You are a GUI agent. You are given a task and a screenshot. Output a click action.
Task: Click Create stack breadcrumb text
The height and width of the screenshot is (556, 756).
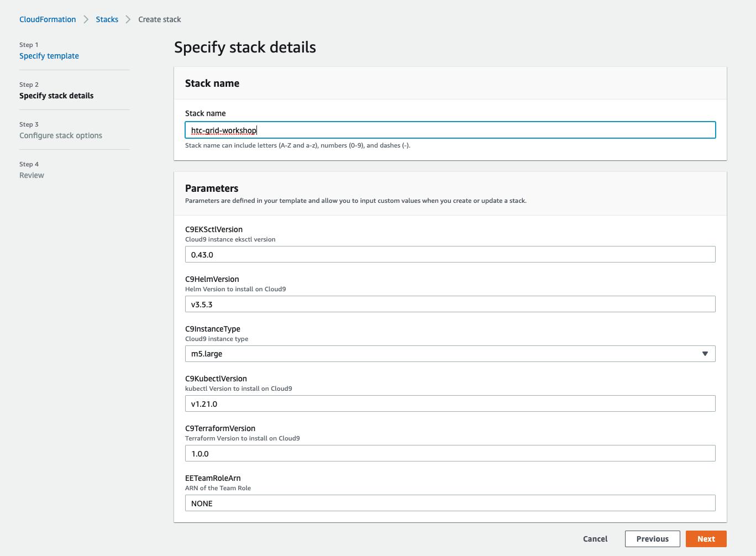coord(160,19)
